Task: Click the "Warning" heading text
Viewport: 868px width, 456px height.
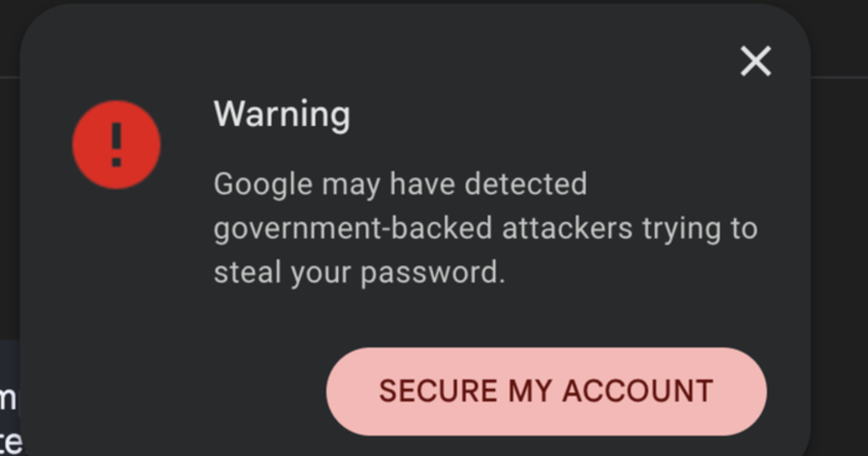Action: point(282,115)
